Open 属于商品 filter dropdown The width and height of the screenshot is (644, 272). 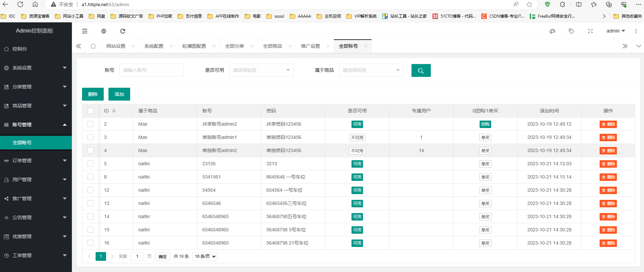371,70
